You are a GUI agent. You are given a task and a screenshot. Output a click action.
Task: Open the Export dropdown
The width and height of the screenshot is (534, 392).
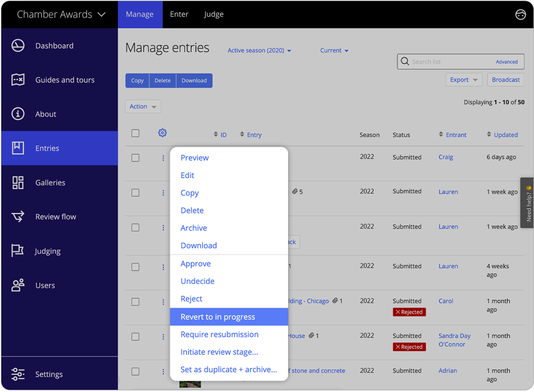(463, 79)
